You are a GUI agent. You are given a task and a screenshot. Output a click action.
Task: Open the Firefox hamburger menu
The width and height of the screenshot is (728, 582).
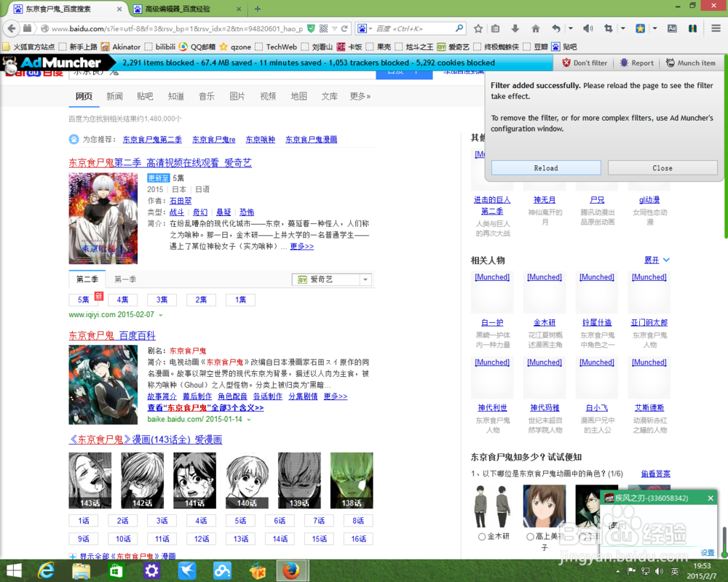[716, 29]
